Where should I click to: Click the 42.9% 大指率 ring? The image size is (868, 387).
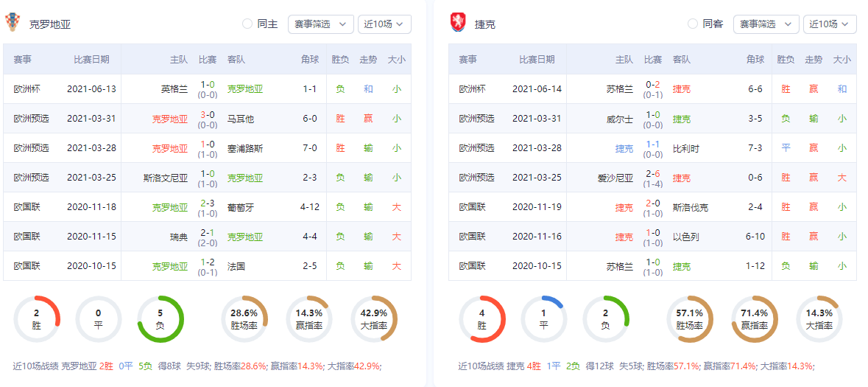[x=373, y=319]
